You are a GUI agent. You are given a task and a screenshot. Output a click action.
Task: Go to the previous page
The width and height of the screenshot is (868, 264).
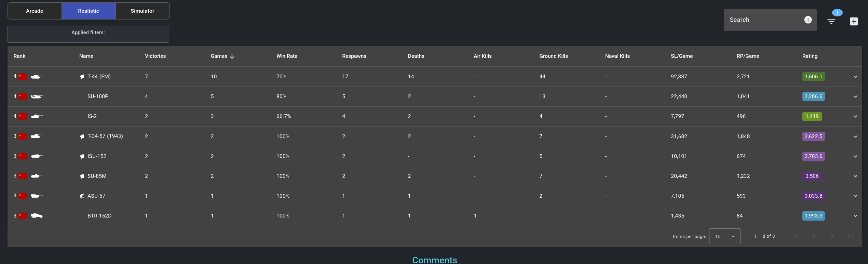[x=814, y=236]
